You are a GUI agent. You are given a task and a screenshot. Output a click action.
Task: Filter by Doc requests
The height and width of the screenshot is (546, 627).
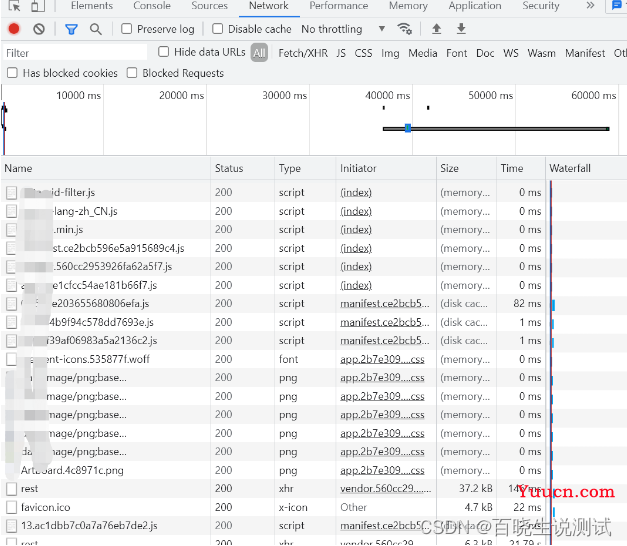tap(485, 53)
